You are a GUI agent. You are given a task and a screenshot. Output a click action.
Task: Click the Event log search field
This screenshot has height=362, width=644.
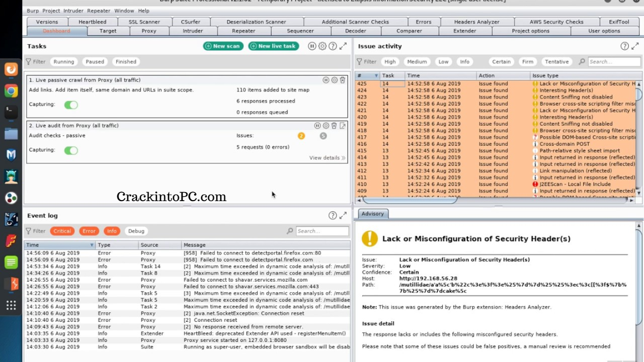(322, 231)
